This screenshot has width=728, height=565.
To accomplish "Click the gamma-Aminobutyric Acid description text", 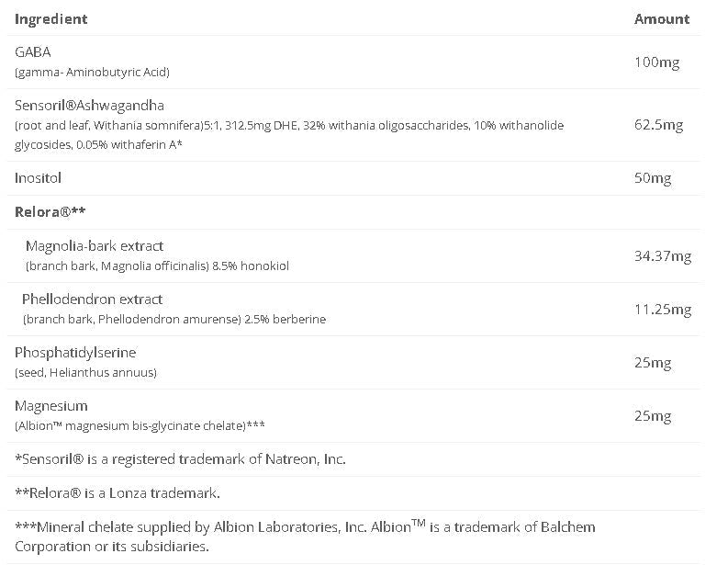I will click(92, 72).
